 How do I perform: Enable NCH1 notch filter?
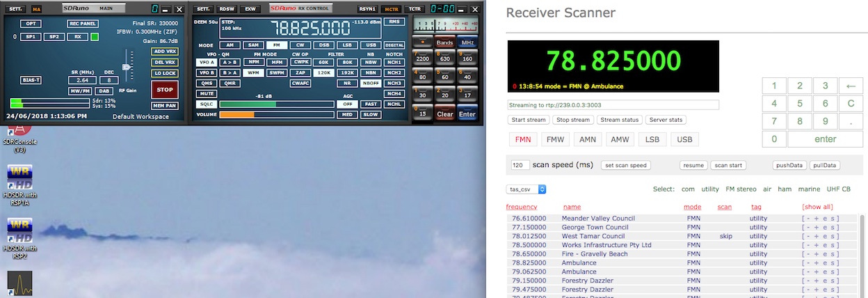(395, 62)
